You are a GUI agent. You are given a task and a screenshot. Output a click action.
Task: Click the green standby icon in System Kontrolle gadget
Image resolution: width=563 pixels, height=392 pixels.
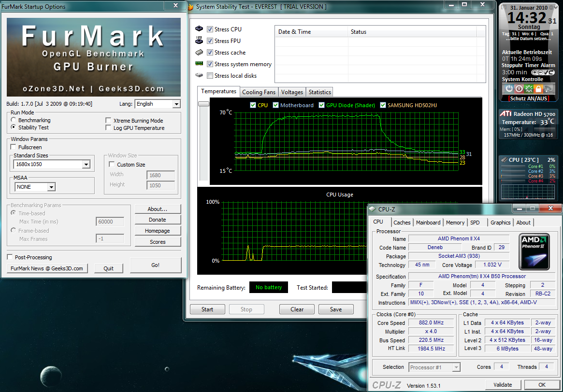coord(529,88)
